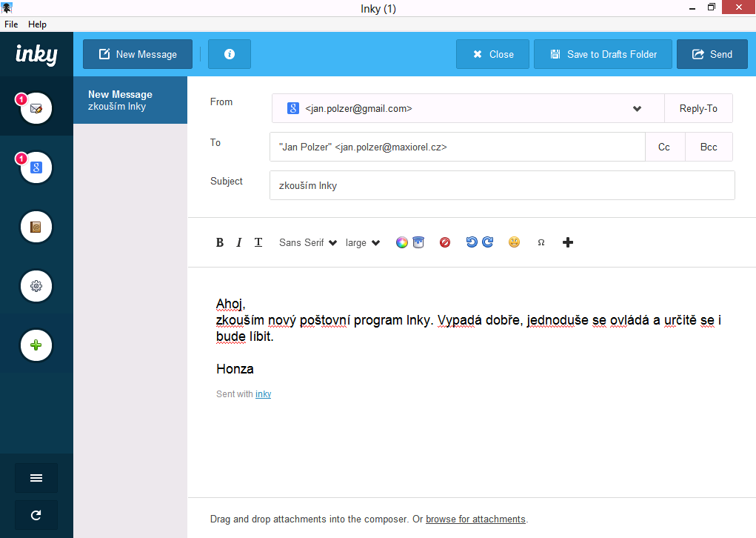Click the refresh icon at sidebar bottom

36,515
